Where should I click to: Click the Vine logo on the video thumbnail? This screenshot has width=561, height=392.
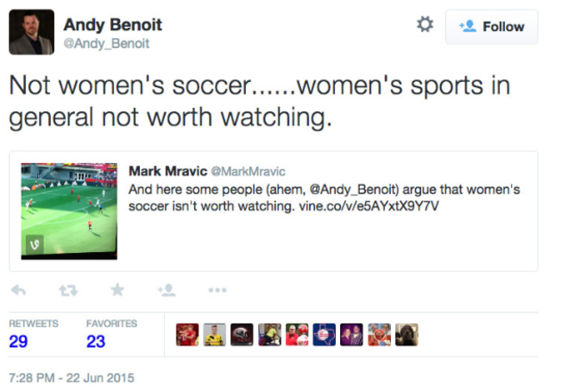[x=35, y=244]
